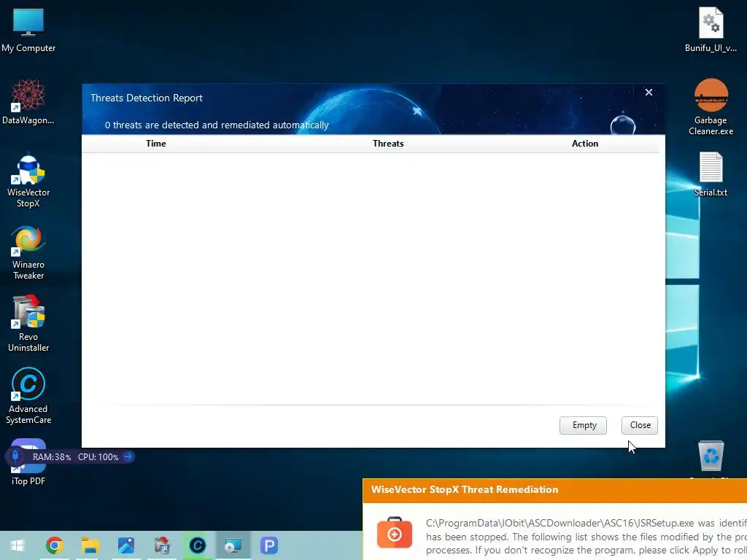The width and height of the screenshot is (747, 560).
Task: Click the Windows Start button
Action: (x=18, y=545)
